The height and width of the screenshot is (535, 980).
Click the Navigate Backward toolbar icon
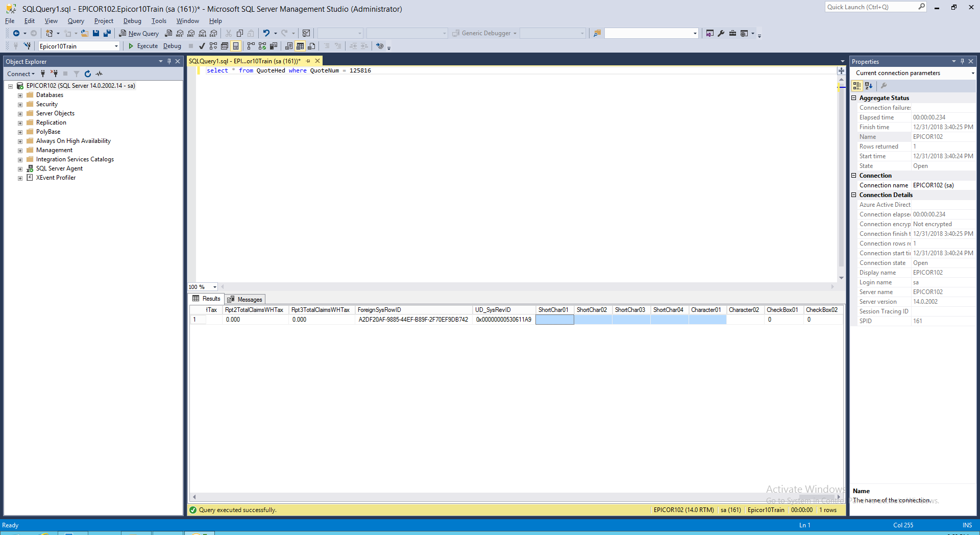point(16,33)
